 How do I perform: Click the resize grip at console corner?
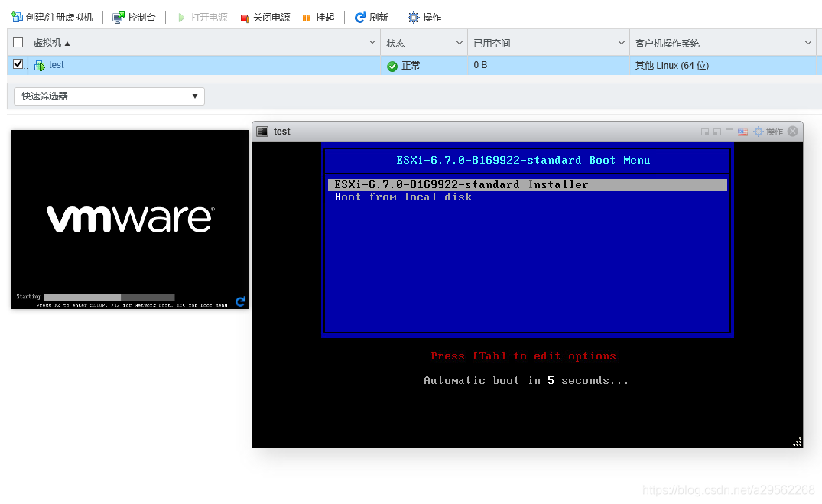point(798,442)
